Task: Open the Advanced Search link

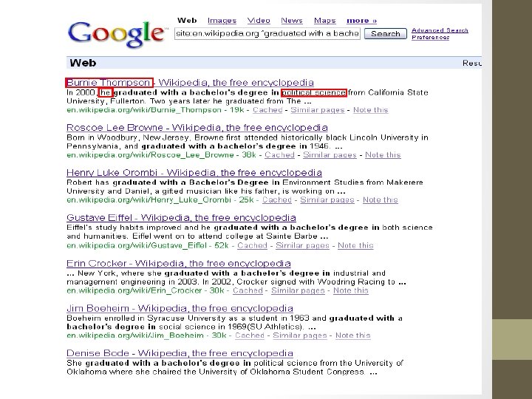Action: point(440,30)
